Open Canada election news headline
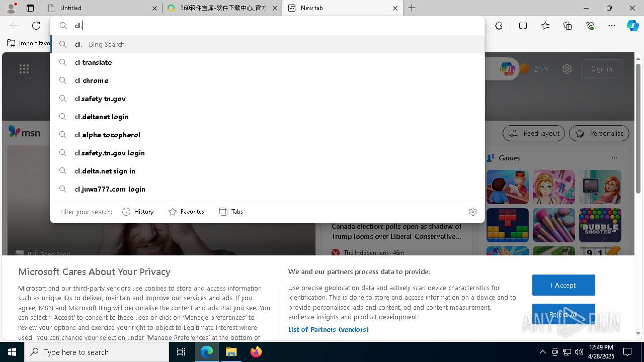 (396, 231)
